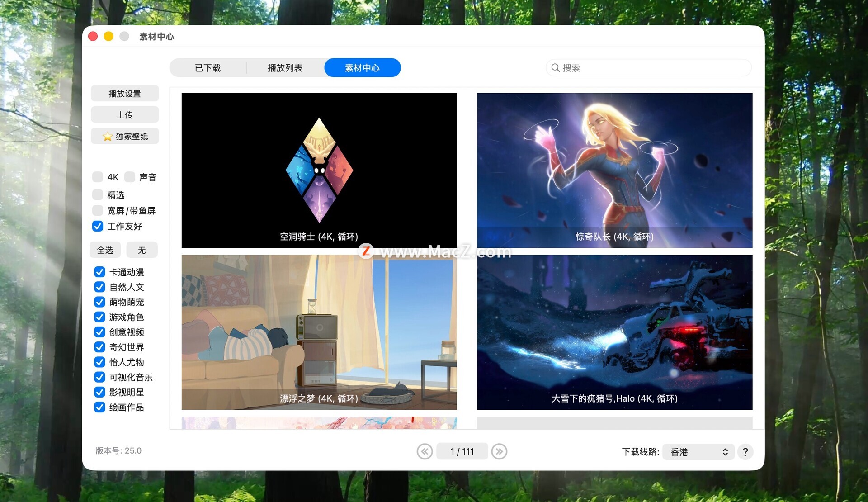Viewport: 868px width, 502px height.
Task: Enable the 声音 filter checkbox
Action: coord(130,177)
